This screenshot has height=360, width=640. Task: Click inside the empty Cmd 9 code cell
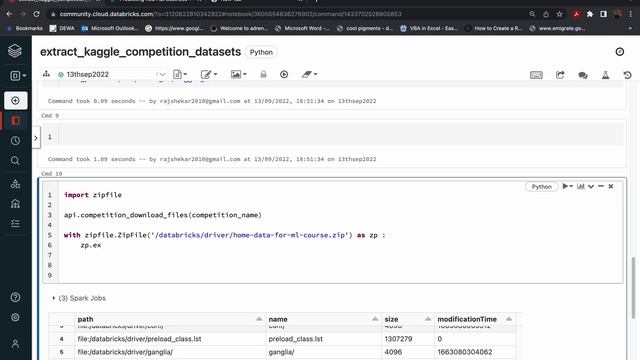click(x=341, y=136)
